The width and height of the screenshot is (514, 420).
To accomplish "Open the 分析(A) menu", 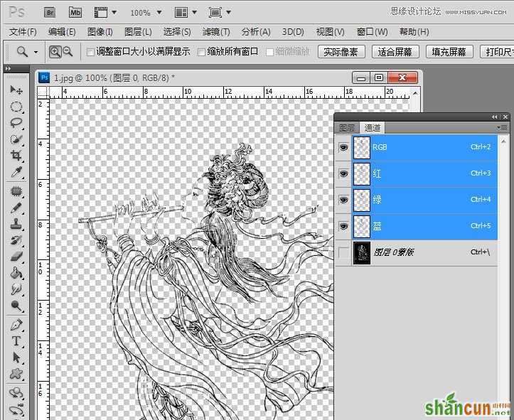I will [x=256, y=32].
